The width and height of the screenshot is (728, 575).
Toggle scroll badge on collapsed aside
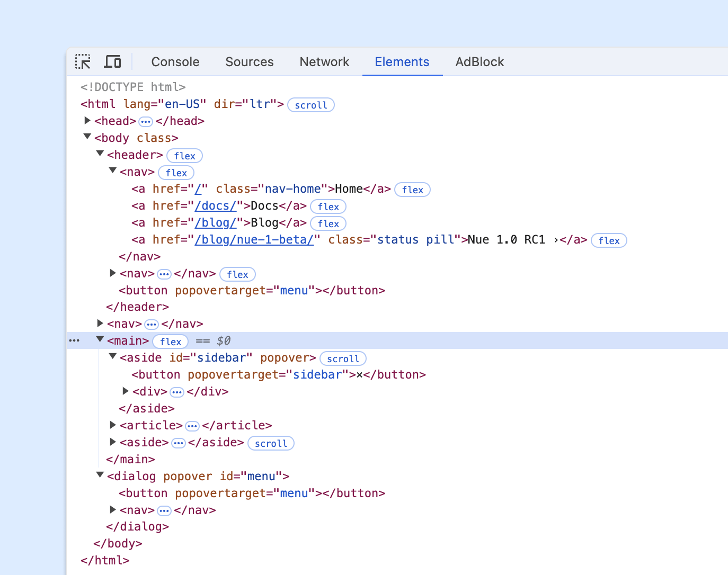pos(271,443)
